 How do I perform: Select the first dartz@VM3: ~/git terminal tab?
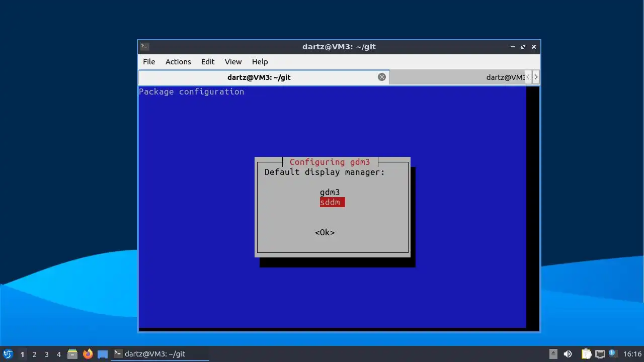click(264, 77)
